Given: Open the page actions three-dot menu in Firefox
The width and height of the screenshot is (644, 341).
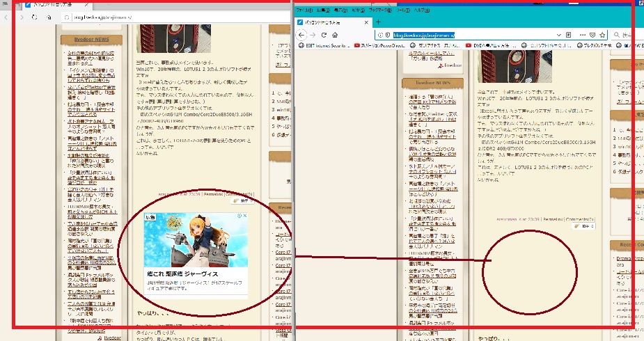Looking at the screenshot, I should point(583,35).
